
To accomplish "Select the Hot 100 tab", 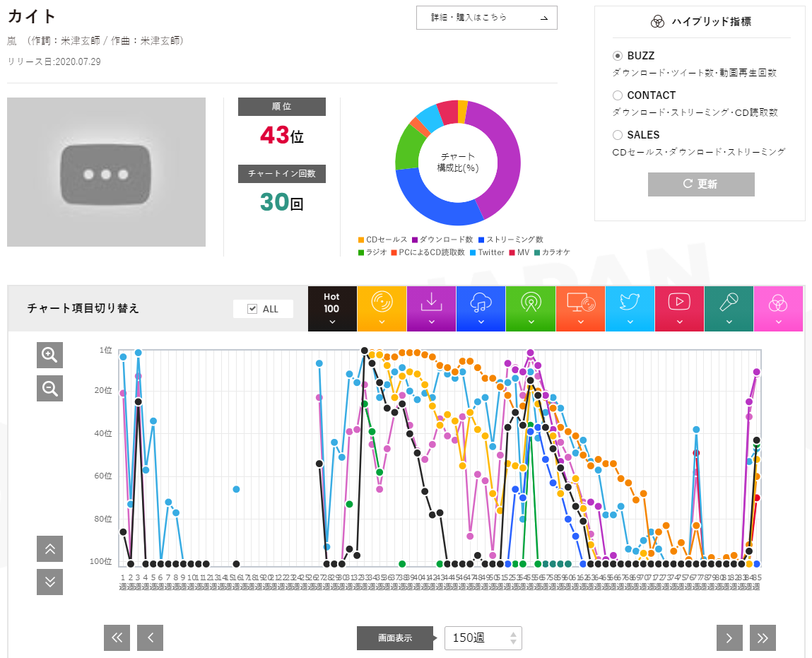I will point(332,309).
